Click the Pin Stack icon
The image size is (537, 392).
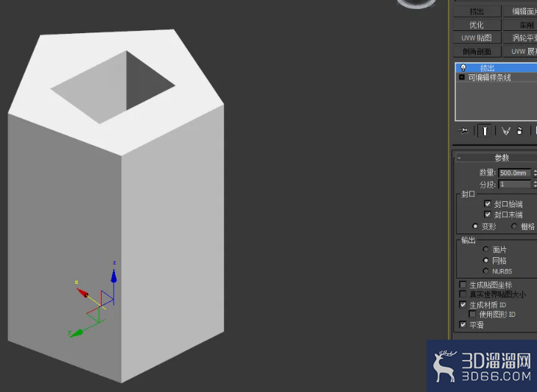(x=463, y=130)
